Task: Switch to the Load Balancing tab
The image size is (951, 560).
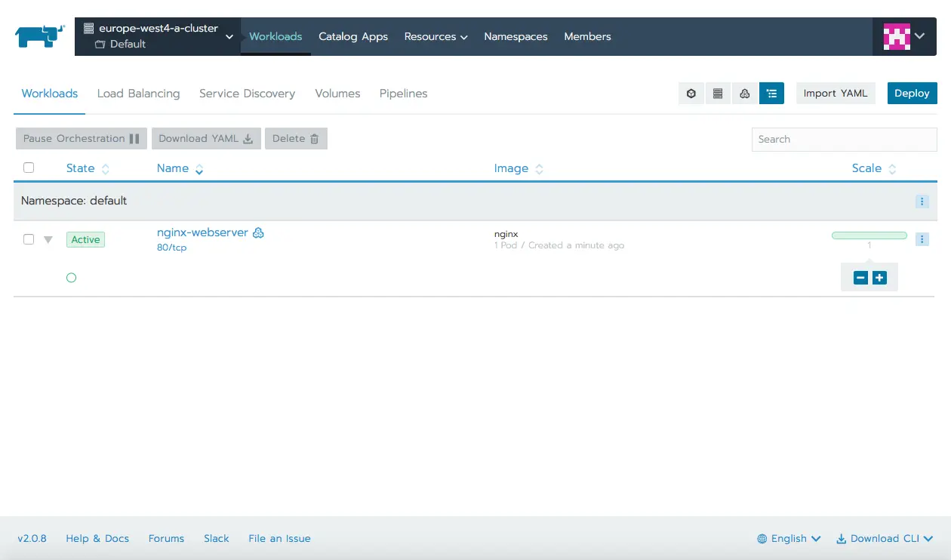Action: tap(139, 94)
